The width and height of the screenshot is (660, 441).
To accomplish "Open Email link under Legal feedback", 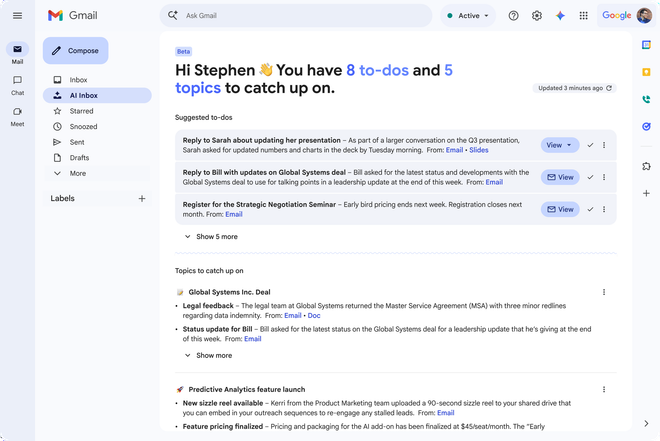I will (x=293, y=316).
